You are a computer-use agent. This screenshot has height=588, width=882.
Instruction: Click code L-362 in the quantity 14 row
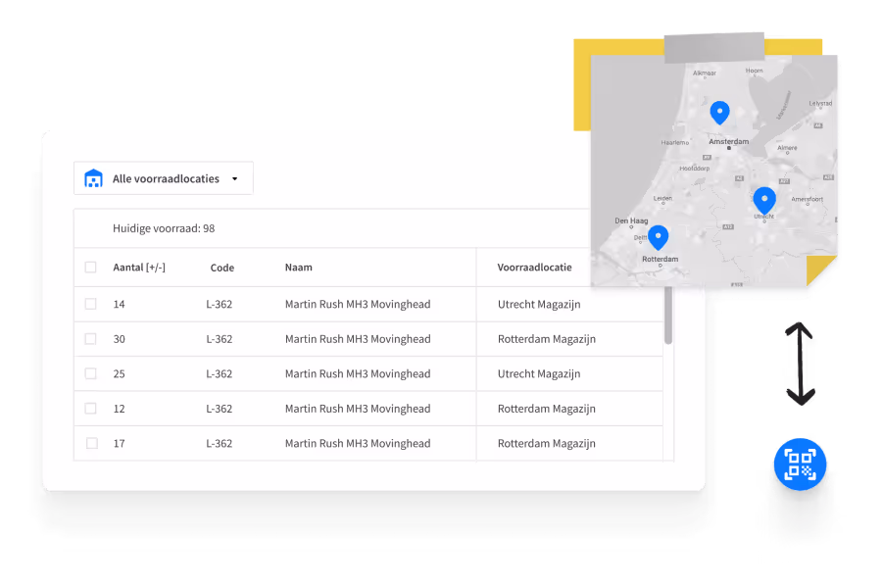click(x=219, y=305)
